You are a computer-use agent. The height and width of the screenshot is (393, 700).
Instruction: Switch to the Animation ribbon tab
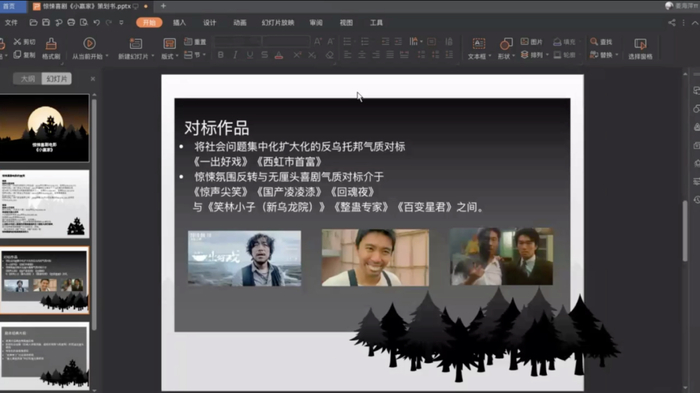click(x=240, y=23)
